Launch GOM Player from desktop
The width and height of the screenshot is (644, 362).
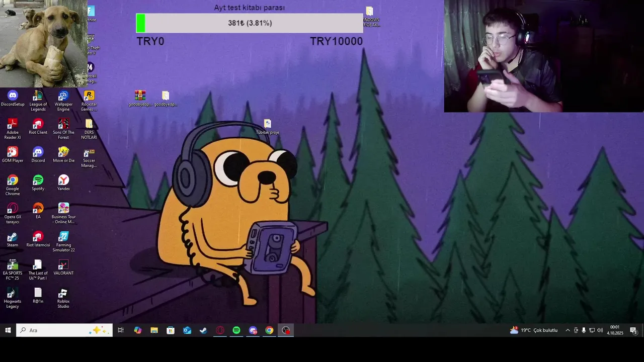point(13,154)
